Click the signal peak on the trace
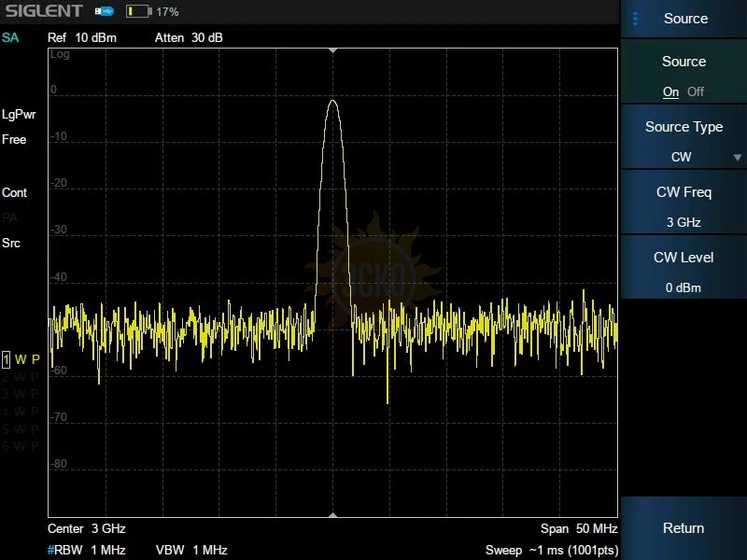 (x=332, y=101)
